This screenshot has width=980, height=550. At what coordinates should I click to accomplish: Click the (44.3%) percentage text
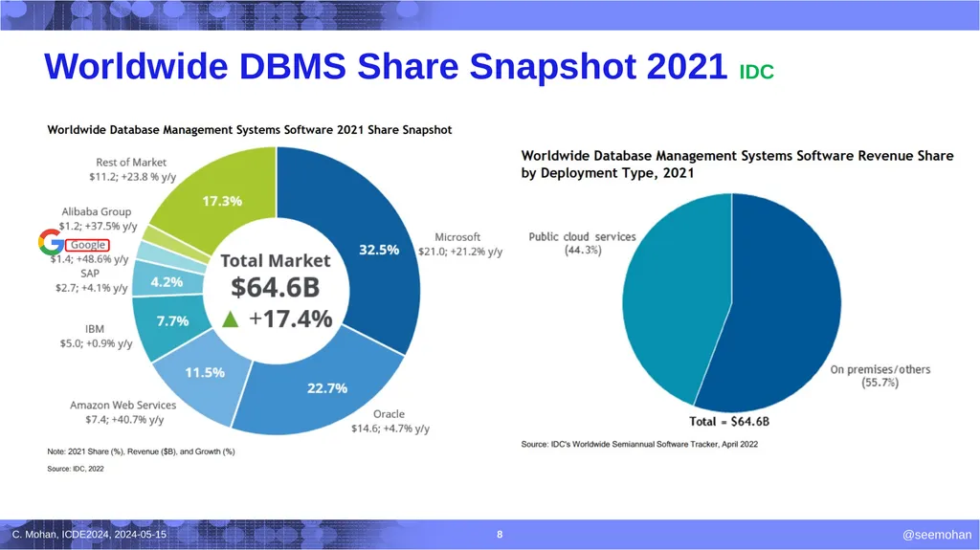point(583,251)
